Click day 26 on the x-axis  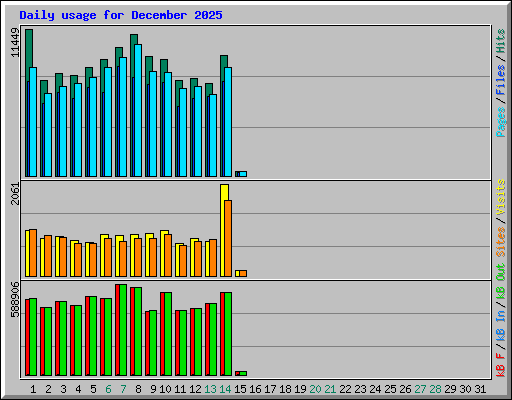pos(405,389)
